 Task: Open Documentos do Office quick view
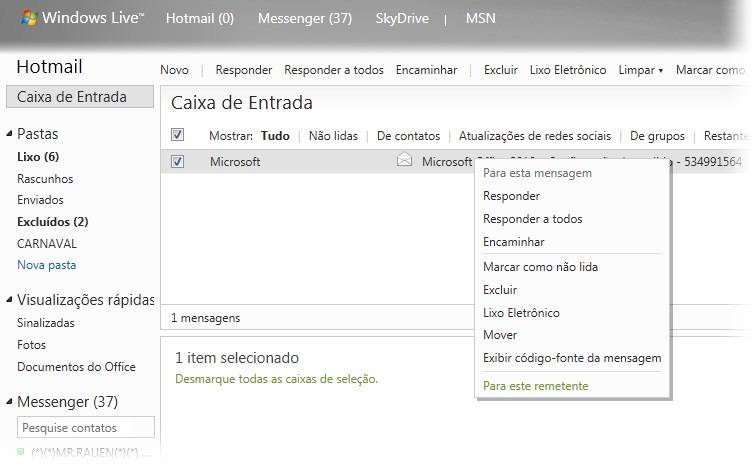pos(76,367)
